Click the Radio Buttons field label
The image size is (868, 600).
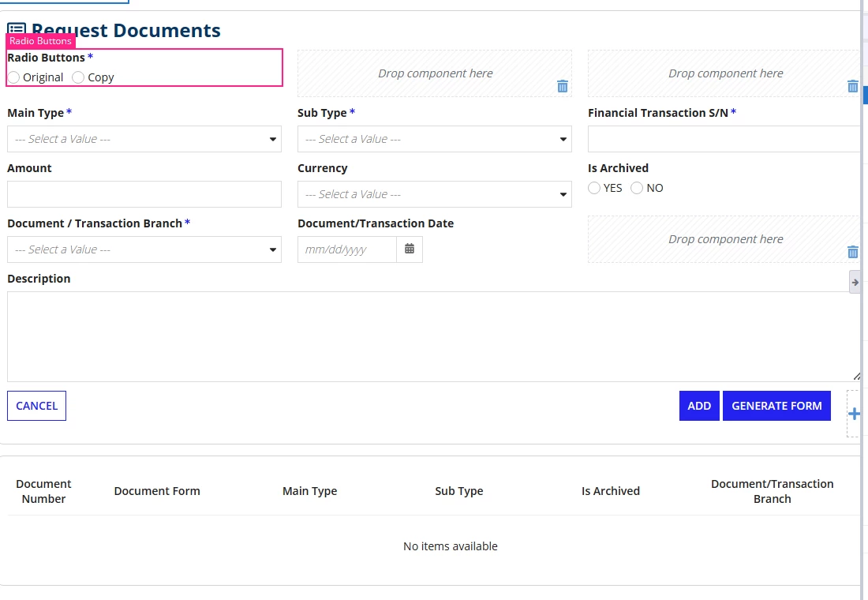(x=47, y=58)
